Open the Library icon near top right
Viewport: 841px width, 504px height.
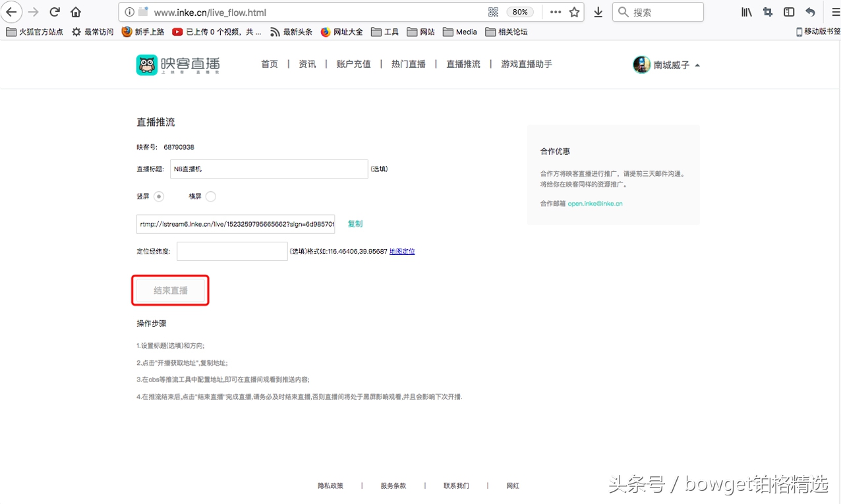[746, 11]
